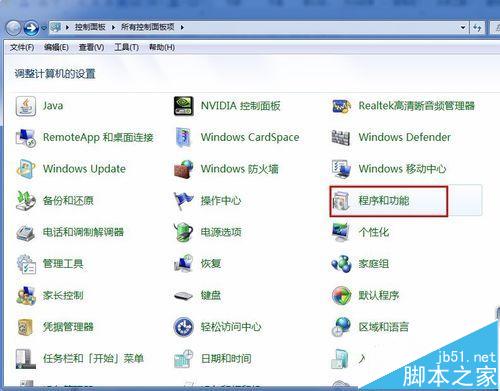Expand the recent pages dropdown arrow
Image resolution: width=500 pixels, height=391 pixels.
(44, 28)
